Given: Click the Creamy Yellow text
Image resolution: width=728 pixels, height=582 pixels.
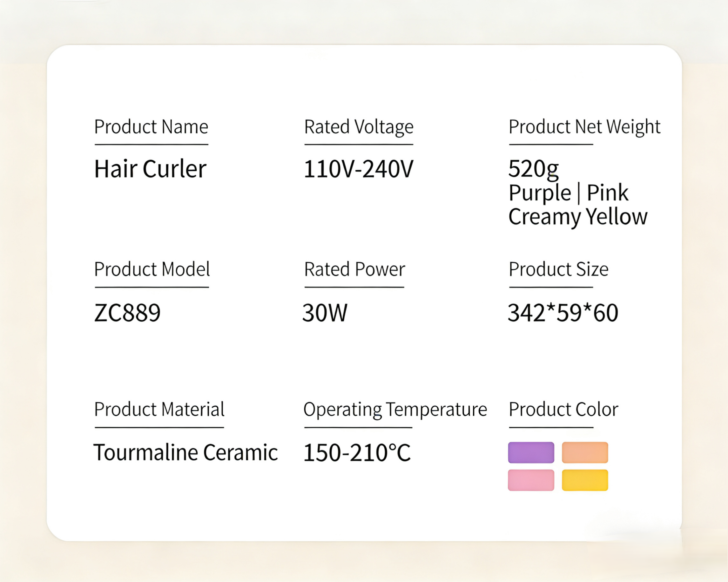Looking at the screenshot, I should pos(578,217).
